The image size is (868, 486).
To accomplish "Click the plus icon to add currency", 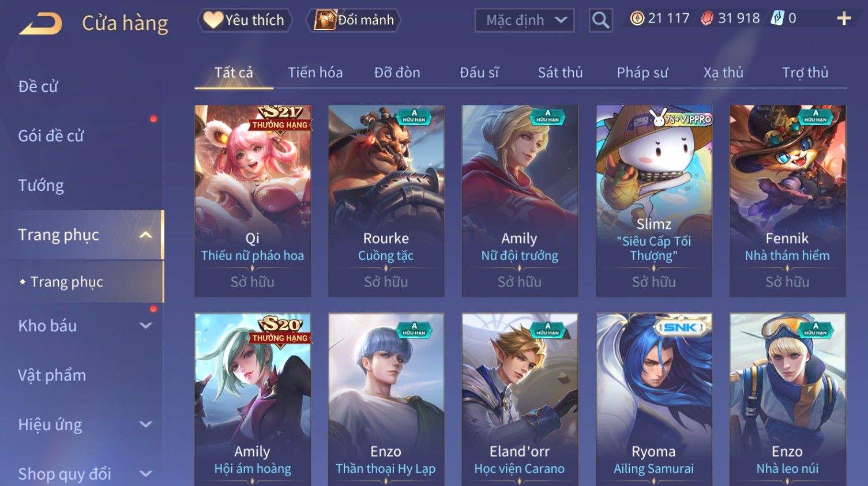I will (x=844, y=19).
